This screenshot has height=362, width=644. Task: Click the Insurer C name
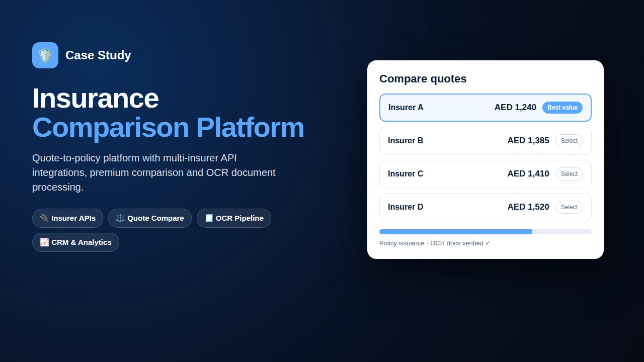[406, 174]
